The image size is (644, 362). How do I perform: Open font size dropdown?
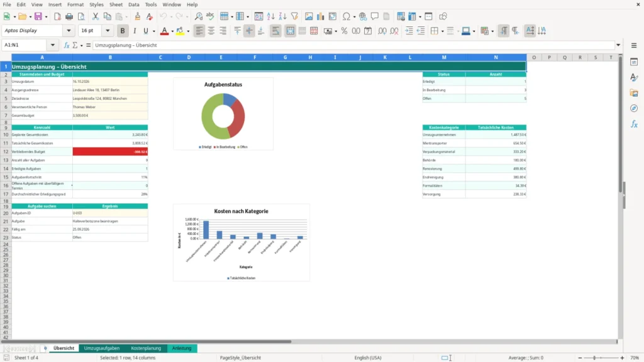click(108, 31)
